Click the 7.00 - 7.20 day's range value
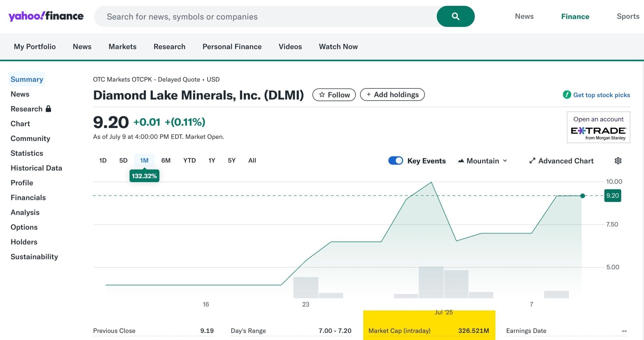 click(335, 331)
